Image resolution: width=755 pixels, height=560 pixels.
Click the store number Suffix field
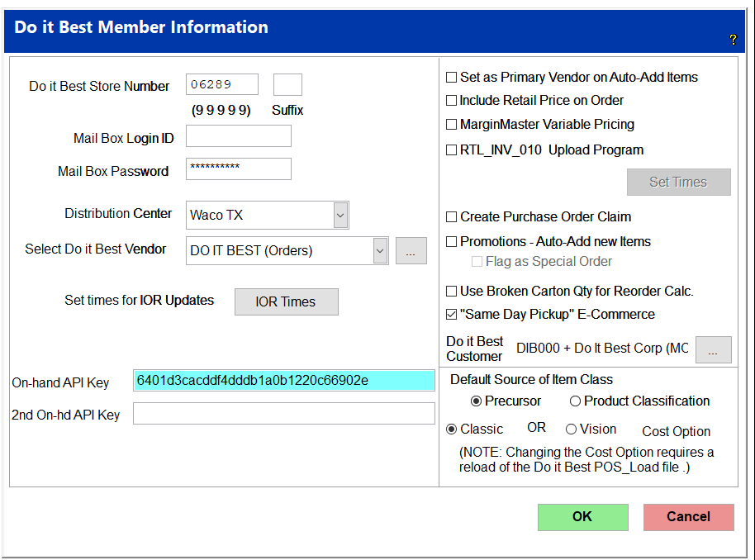coord(287,85)
